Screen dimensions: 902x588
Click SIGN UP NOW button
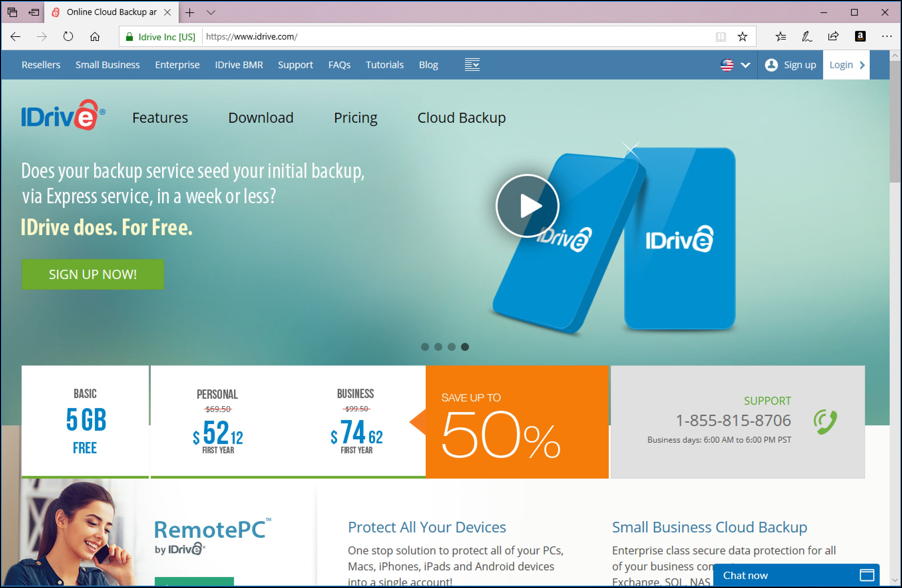[x=93, y=274]
